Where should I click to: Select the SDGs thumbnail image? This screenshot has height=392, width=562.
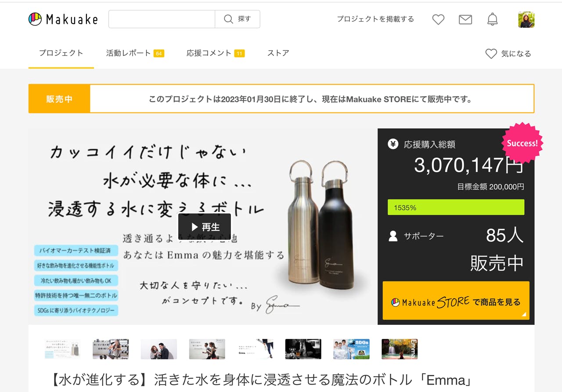click(351, 349)
